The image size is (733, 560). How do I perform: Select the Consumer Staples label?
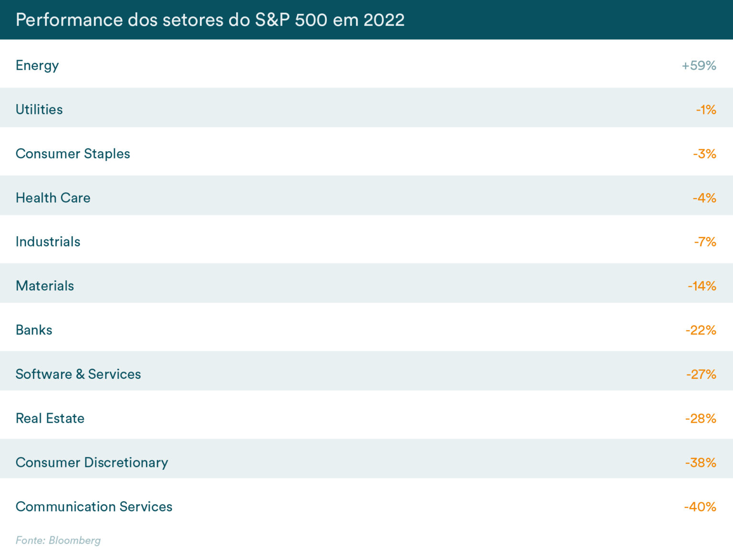tap(73, 154)
